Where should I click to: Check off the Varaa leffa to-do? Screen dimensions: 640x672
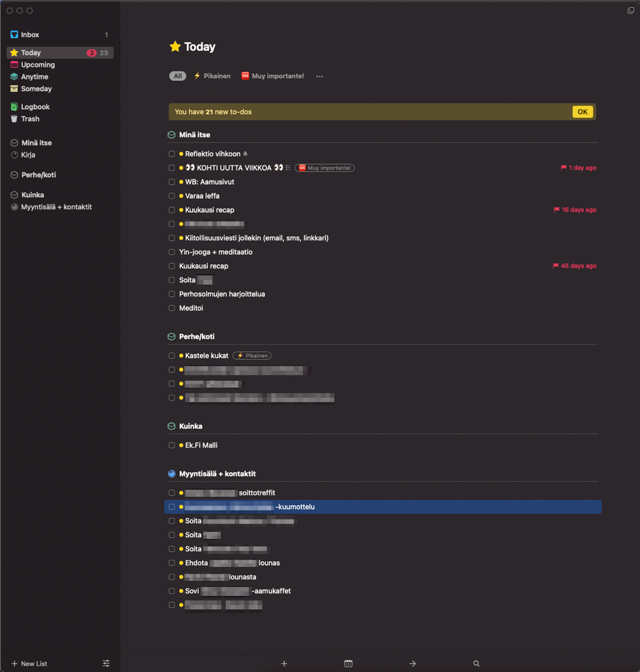point(172,196)
